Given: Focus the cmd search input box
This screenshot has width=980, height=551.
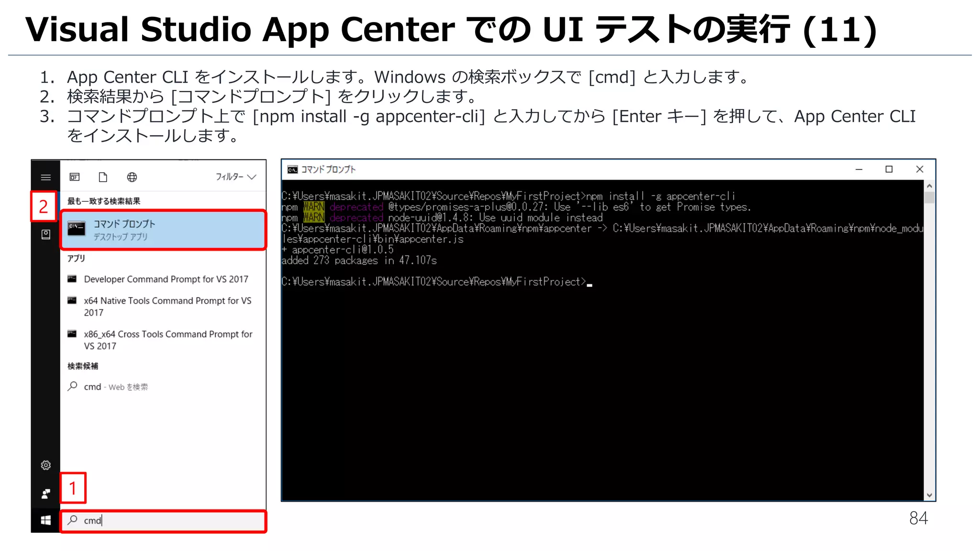Looking at the screenshot, I should coord(163,521).
